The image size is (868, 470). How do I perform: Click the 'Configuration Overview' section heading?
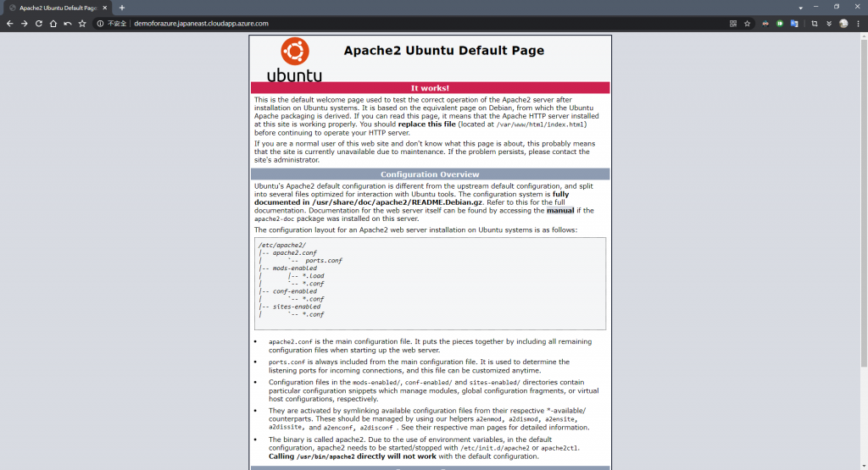click(430, 174)
